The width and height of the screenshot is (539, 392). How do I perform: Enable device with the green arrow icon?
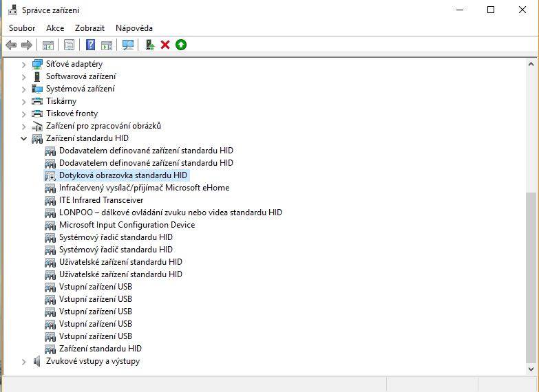(181, 45)
